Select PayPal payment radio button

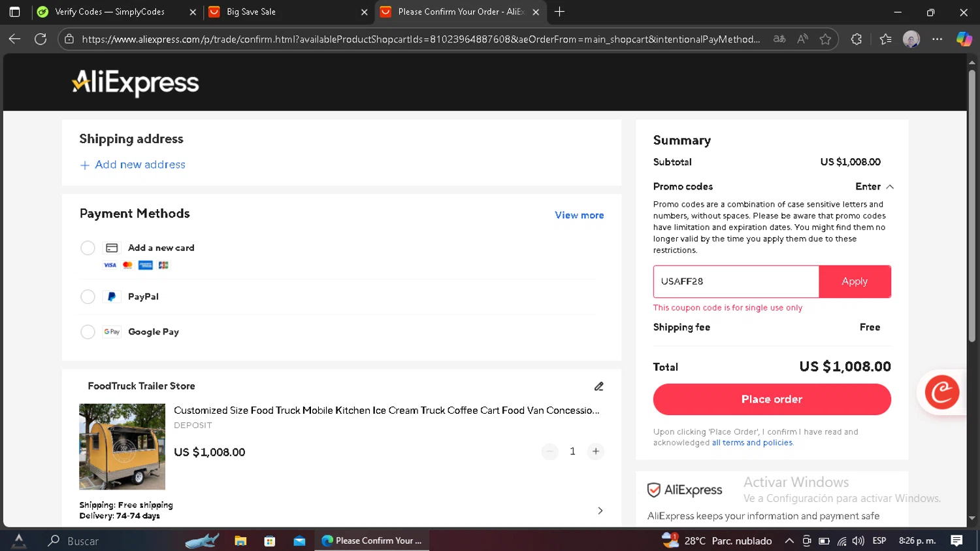pyautogui.click(x=88, y=297)
